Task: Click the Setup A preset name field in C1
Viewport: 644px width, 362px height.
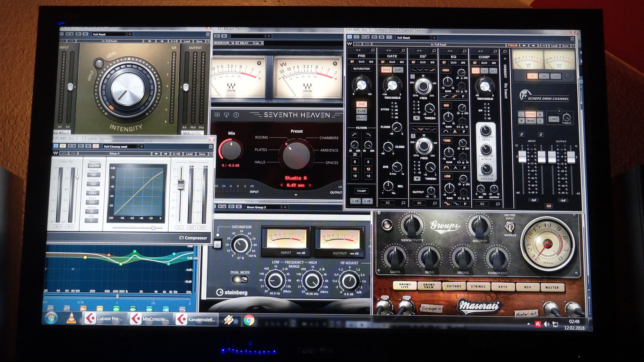Action: coord(115,153)
